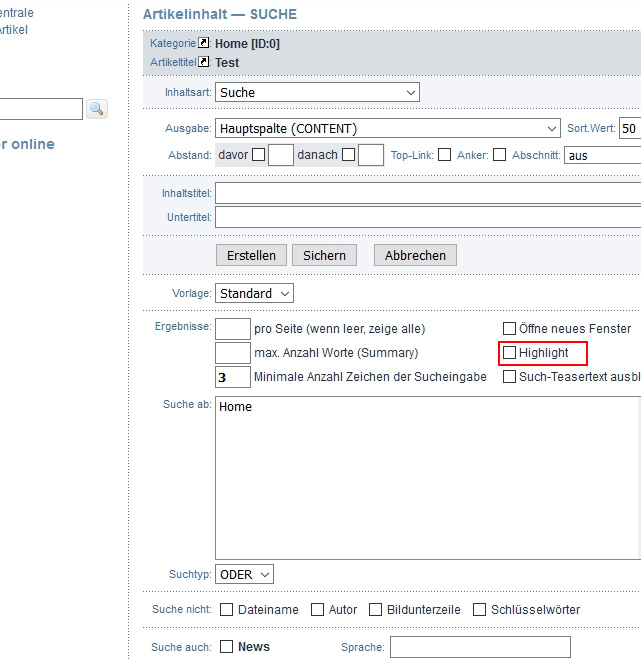Click the Kategorie link icon

pyautogui.click(x=204, y=43)
